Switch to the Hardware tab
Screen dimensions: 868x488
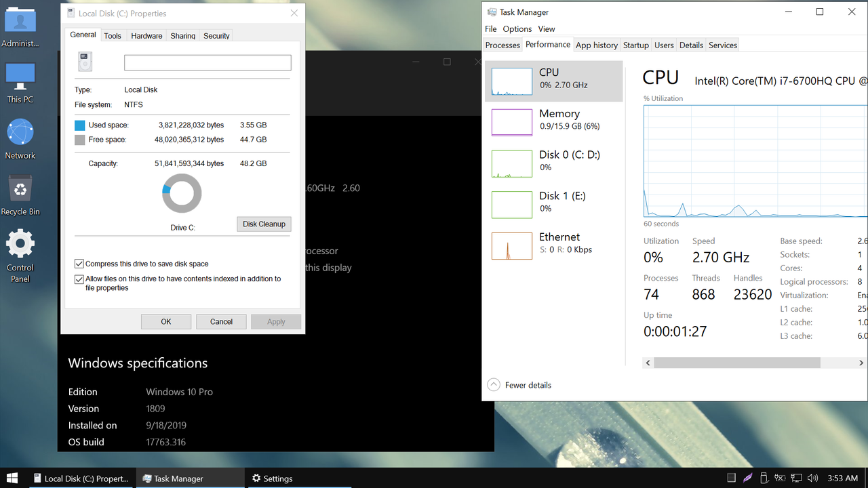(x=146, y=36)
